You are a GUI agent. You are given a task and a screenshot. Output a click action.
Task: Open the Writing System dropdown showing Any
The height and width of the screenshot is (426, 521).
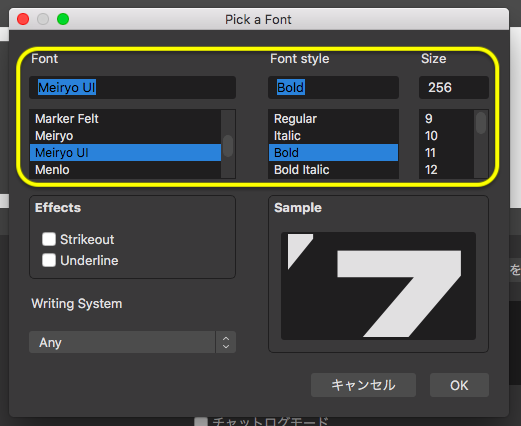[x=132, y=342]
